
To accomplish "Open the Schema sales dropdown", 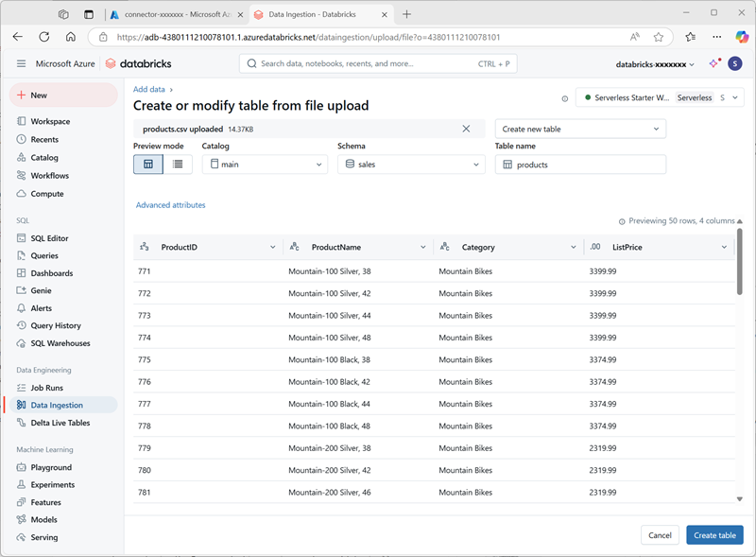I will (411, 165).
